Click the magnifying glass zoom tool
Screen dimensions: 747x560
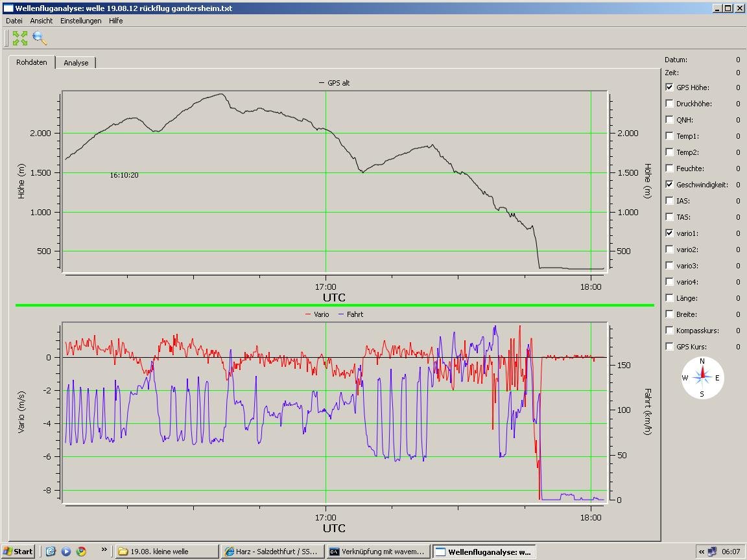pos(40,38)
